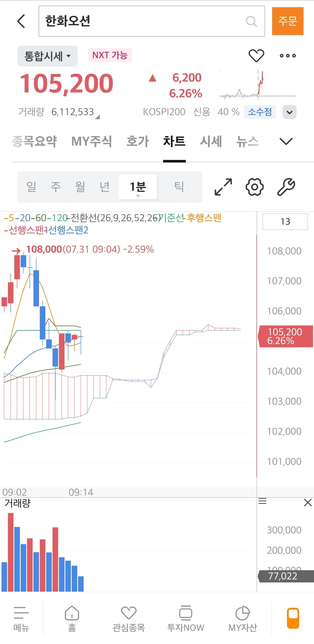This screenshot has width=314, height=644.
Task: Expand chart to fullscreen view
Action: tap(223, 187)
